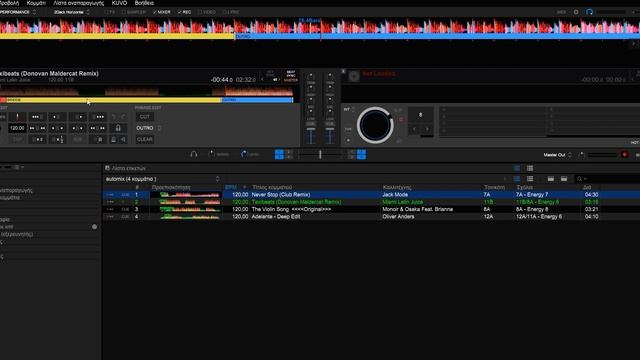Click the search magnifier icon

click(580, 179)
